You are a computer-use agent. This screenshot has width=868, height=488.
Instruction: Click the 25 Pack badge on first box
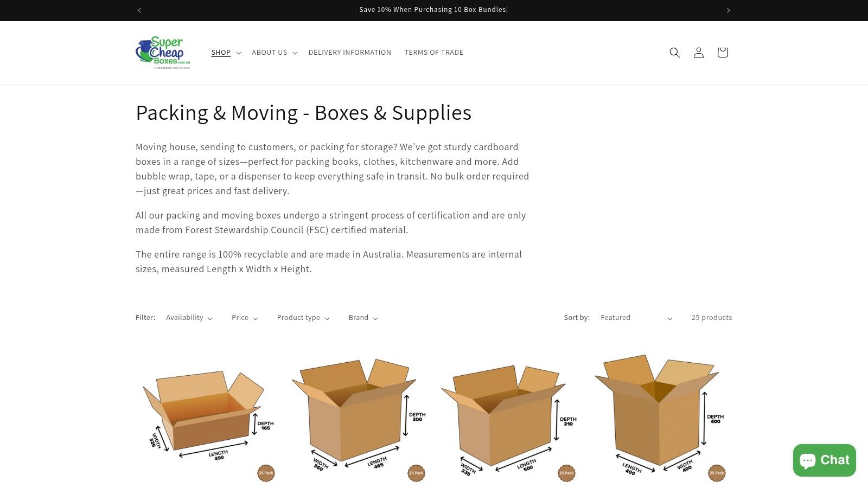[266, 473]
